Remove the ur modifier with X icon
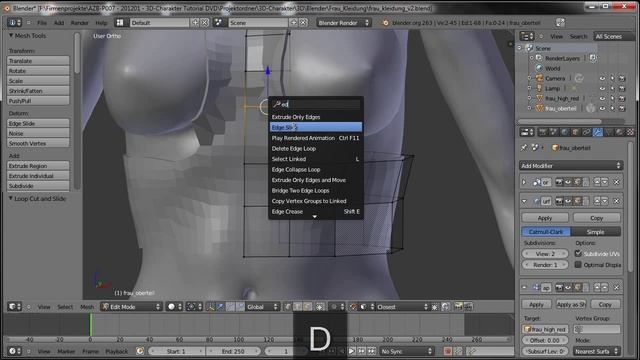This screenshot has height=360, width=640. click(x=616, y=201)
